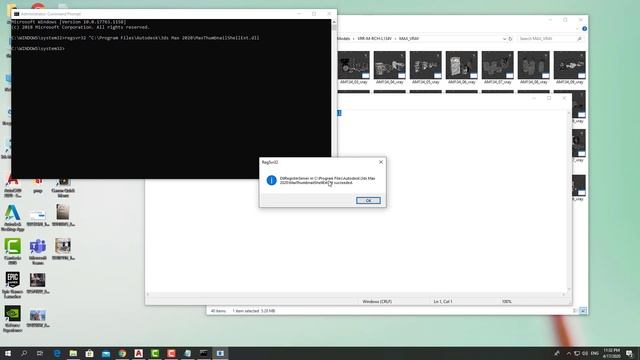Open the network tray icon

coord(577,353)
